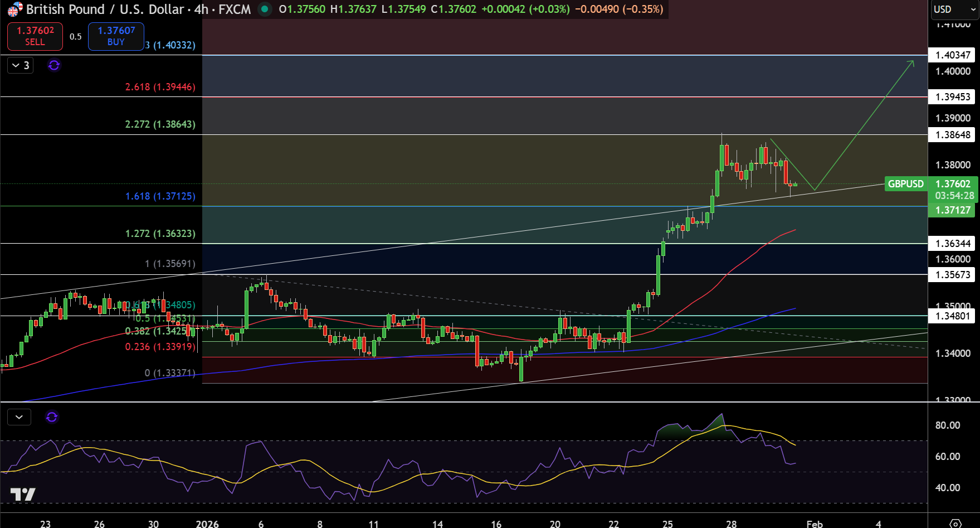The height and width of the screenshot is (528, 980).
Task: Click the 1.39453 price axis label
Action: [x=953, y=97]
